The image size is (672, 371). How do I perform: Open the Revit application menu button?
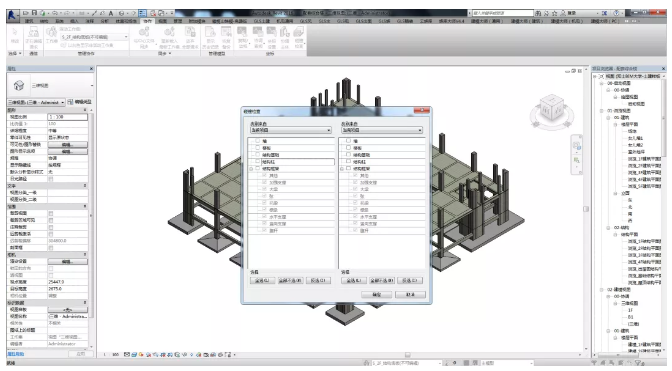tap(12, 15)
